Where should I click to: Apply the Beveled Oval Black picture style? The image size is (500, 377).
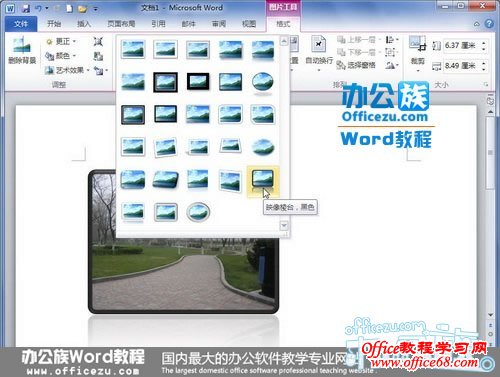pyautogui.click(x=263, y=83)
